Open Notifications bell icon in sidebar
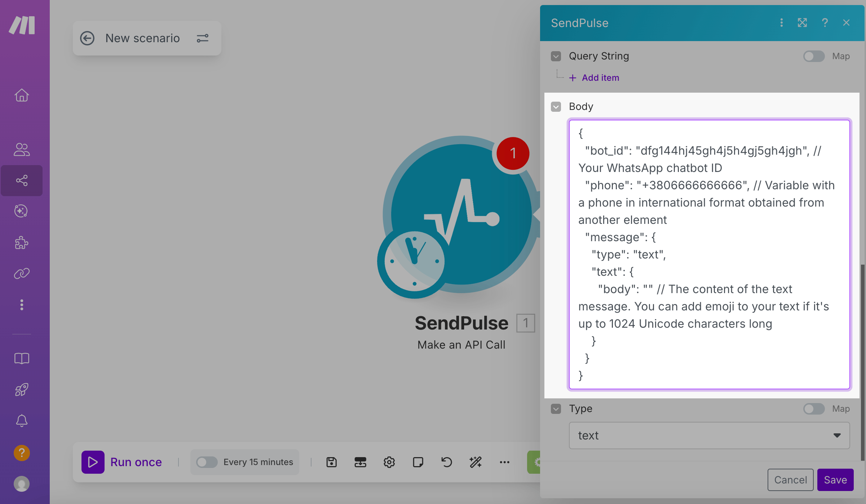866x504 pixels. tap(22, 420)
